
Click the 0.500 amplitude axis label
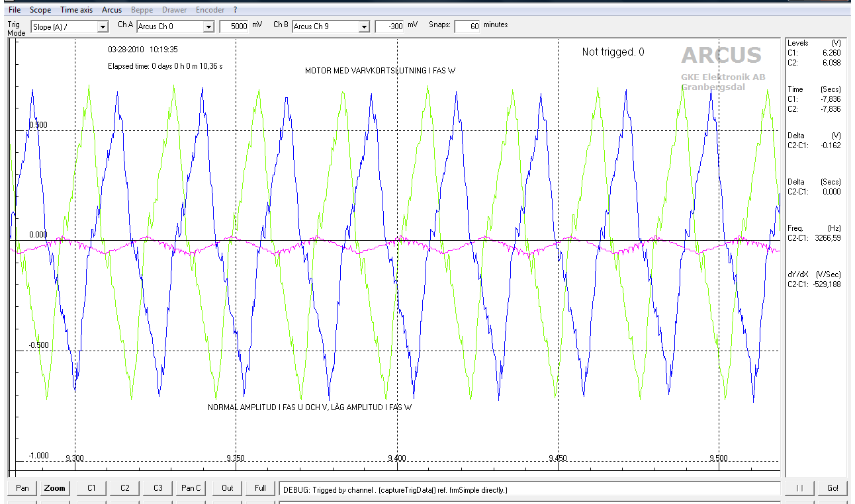38,125
